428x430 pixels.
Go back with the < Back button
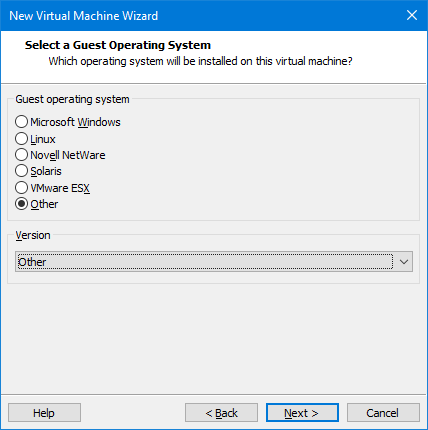coord(221,413)
